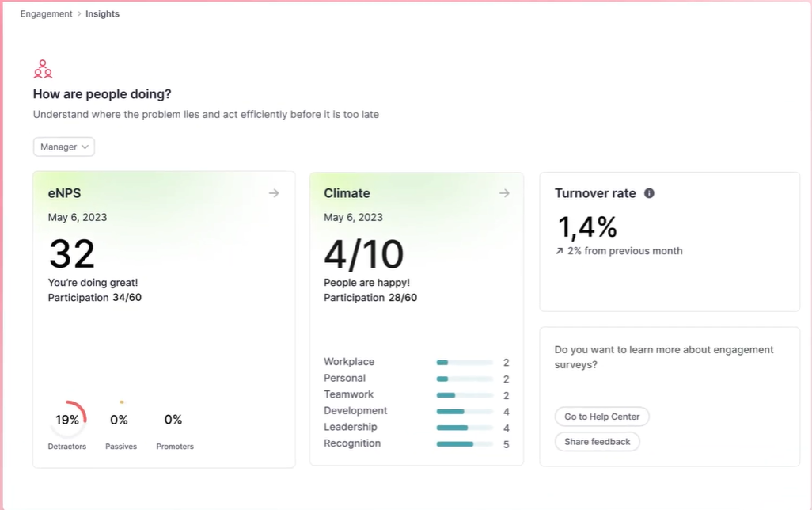Click the Detractors 19% gauge circle
This screenshot has height=510, width=812.
click(68, 420)
